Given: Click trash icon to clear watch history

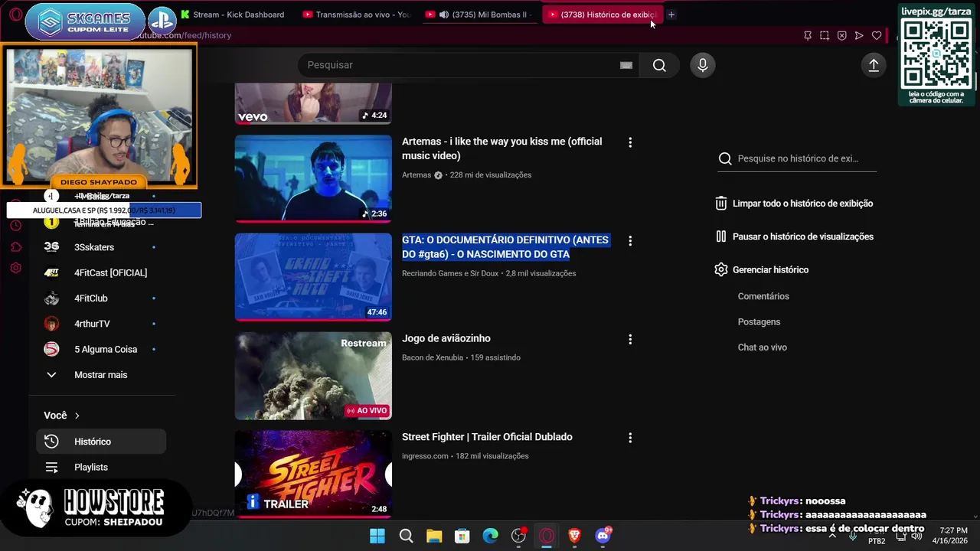Looking at the screenshot, I should [720, 204].
